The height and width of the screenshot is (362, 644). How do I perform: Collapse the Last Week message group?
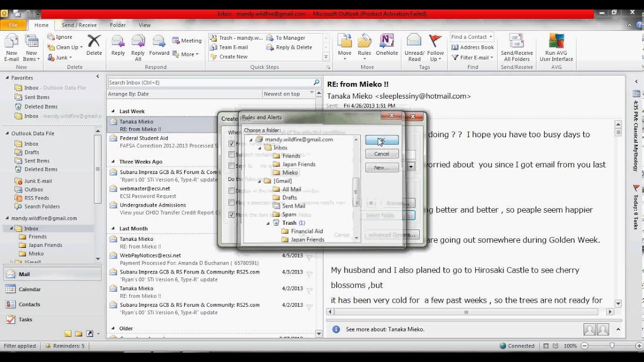tap(114, 111)
